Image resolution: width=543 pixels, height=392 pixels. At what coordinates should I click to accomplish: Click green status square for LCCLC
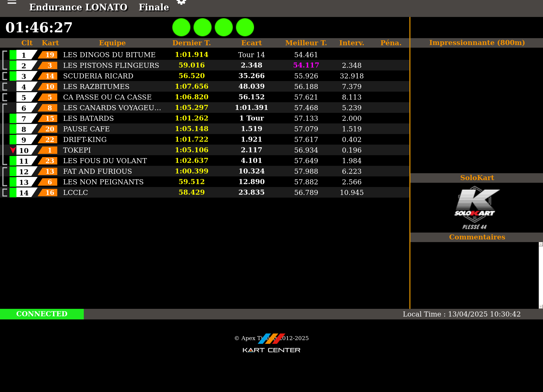coord(13,193)
